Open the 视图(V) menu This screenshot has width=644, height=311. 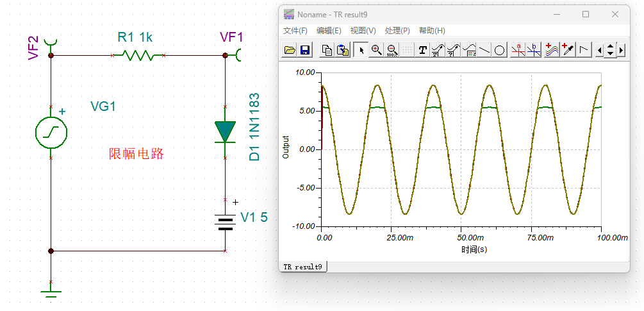pyautogui.click(x=363, y=31)
